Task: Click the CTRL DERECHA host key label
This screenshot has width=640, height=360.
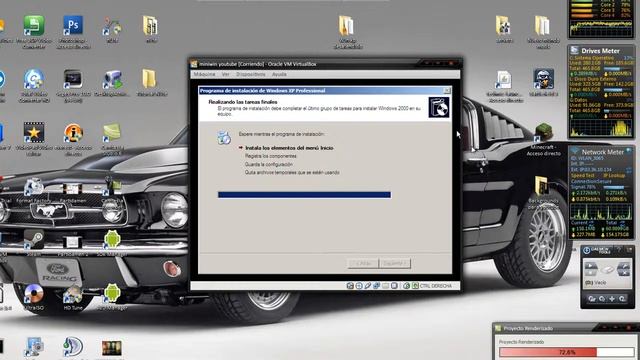Action: click(436, 286)
